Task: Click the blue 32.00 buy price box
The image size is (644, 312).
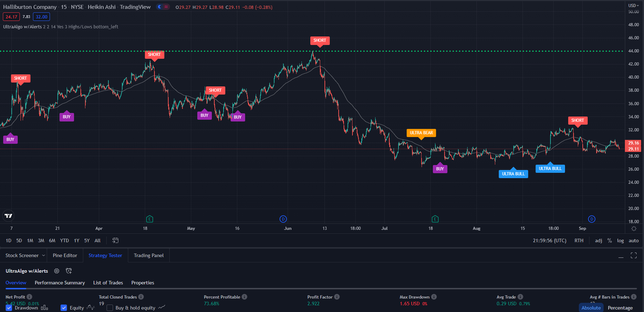Action: click(41, 17)
